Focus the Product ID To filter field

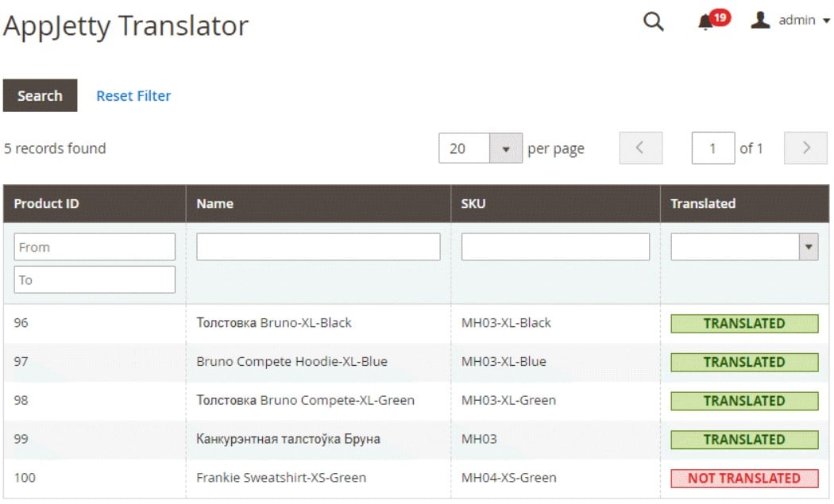point(95,279)
